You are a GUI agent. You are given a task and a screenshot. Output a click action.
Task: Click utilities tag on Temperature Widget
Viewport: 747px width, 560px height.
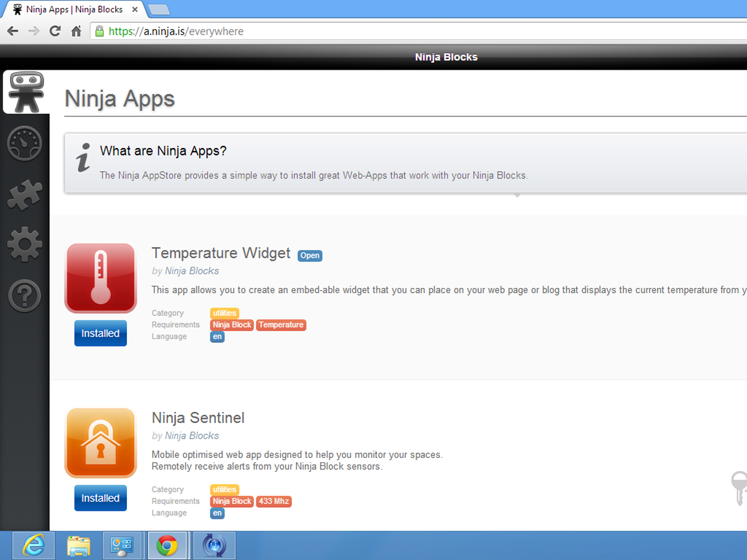tap(225, 313)
